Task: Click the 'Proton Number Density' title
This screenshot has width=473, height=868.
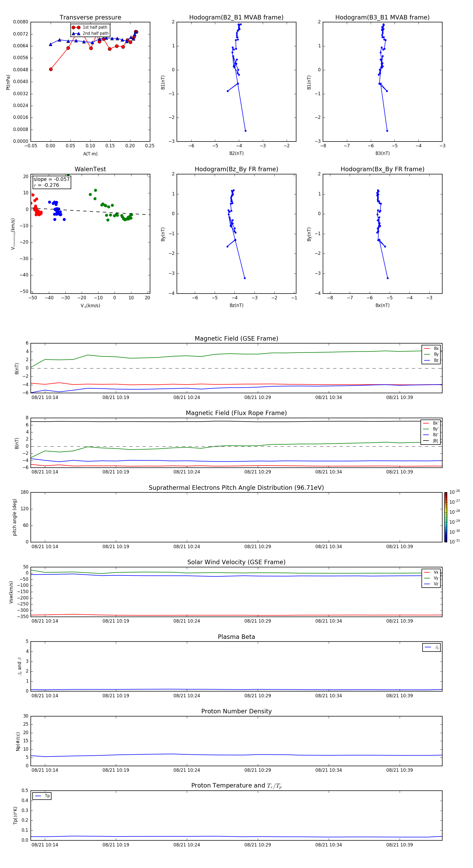Action: pyautogui.click(x=236, y=711)
